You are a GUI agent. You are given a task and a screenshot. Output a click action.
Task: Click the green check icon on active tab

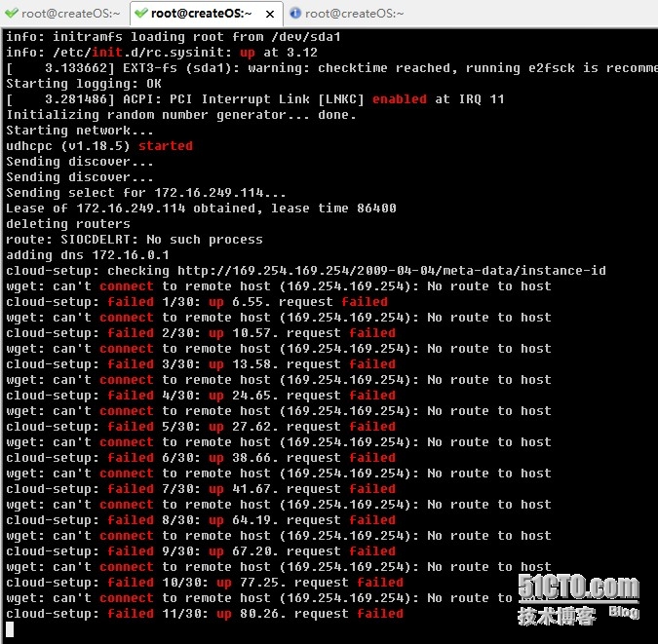tap(140, 14)
